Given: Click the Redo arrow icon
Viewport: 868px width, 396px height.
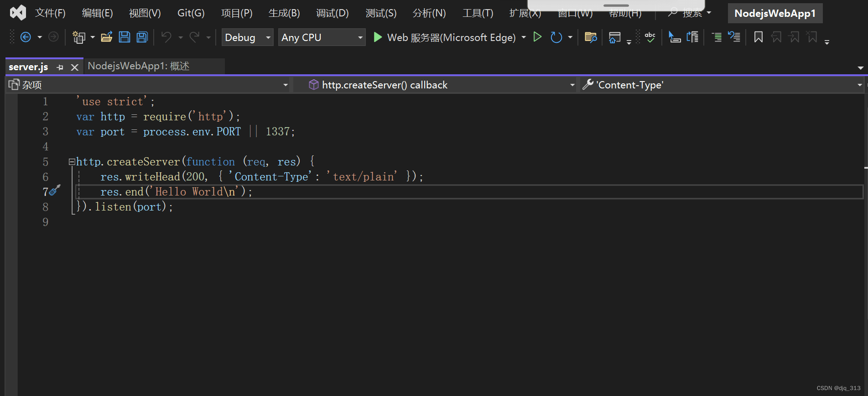Looking at the screenshot, I should click(195, 37).
